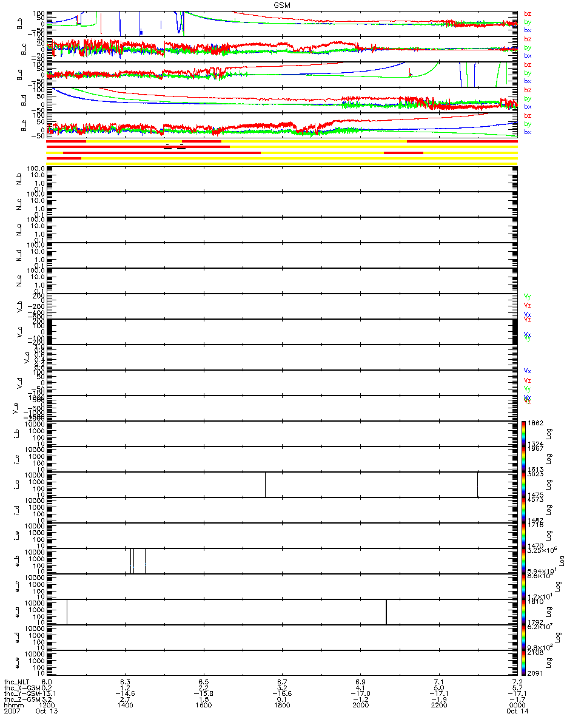The height and width of the screenshot is (728, 564).
Task: Click the i_b ion spectrogram label
Action: [x=16, y=433]
